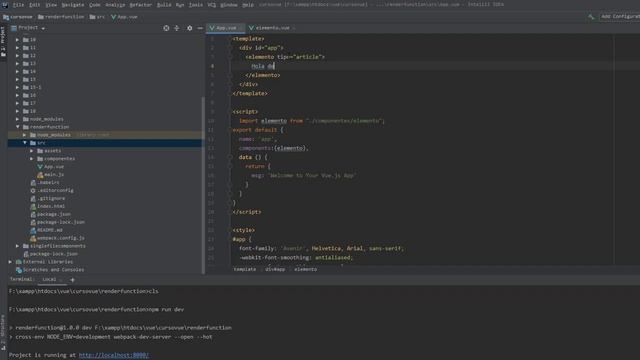Expand External Libraries arrow
This screenshot has height=360, width=640.
pos(11,262)
